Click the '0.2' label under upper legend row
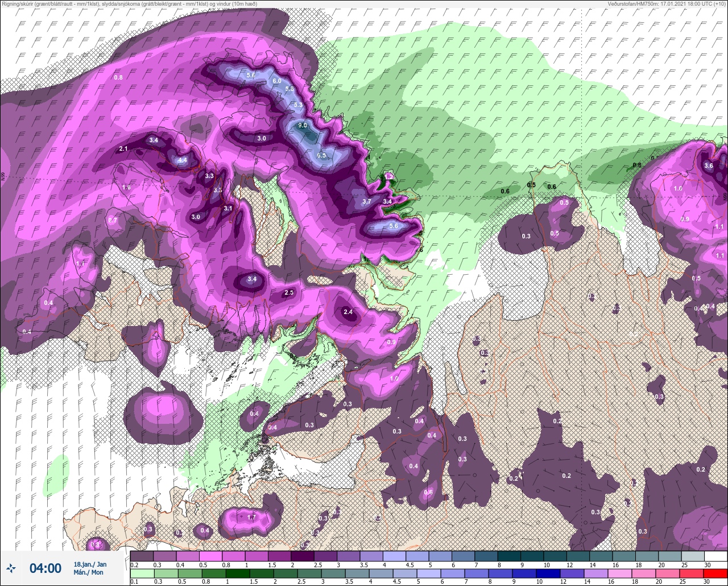 (x=134, y=564)
